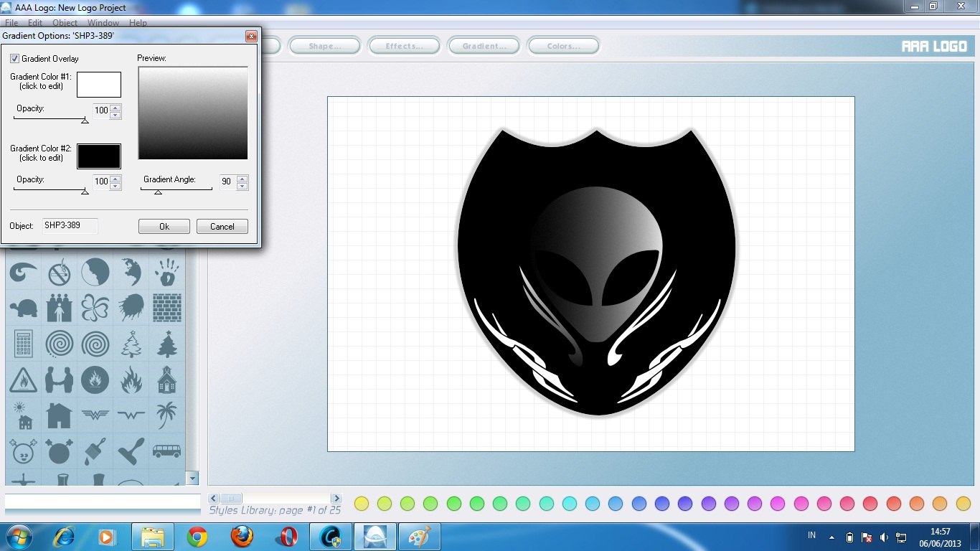Pick the globe shape from library
Viewport: 980px width, 551px height.
coord(131,273)
